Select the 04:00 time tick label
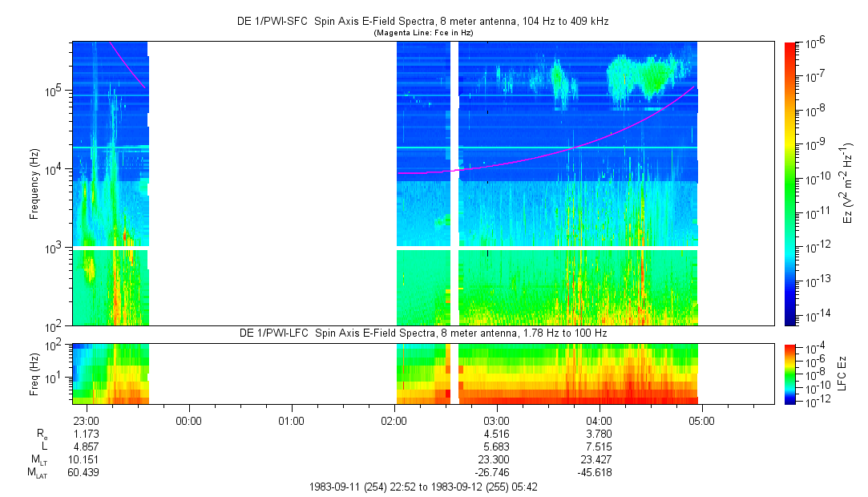The height and width of the screenshot is (497, 868). coord(599,419)
